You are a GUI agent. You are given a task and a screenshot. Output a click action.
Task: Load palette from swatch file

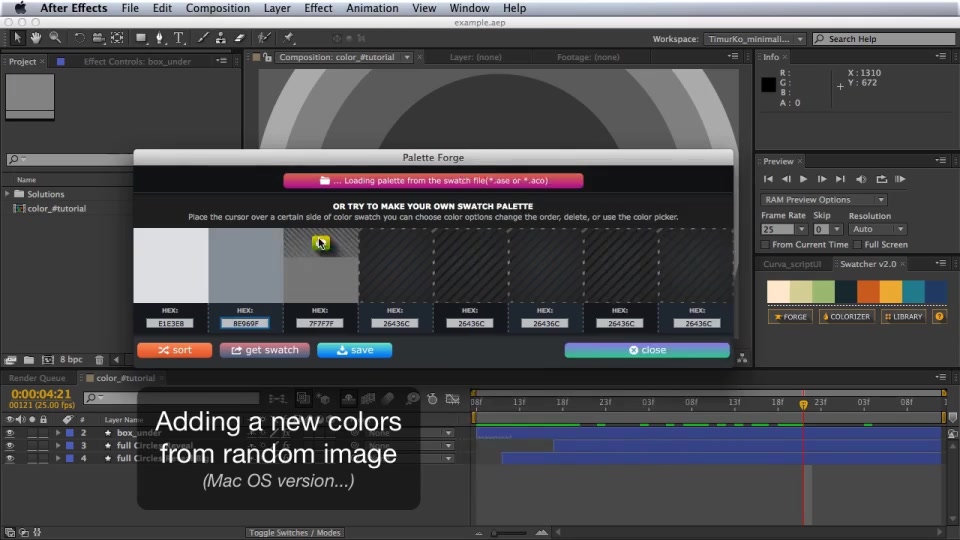433,181
